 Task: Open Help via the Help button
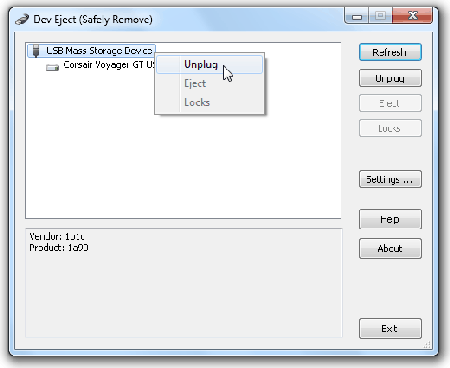click(390, 219)
